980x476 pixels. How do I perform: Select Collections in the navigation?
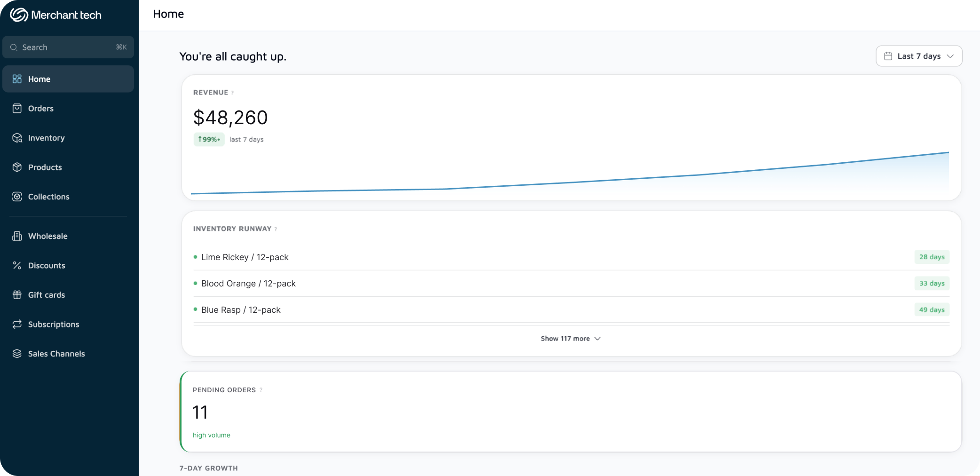coord(68,197)
